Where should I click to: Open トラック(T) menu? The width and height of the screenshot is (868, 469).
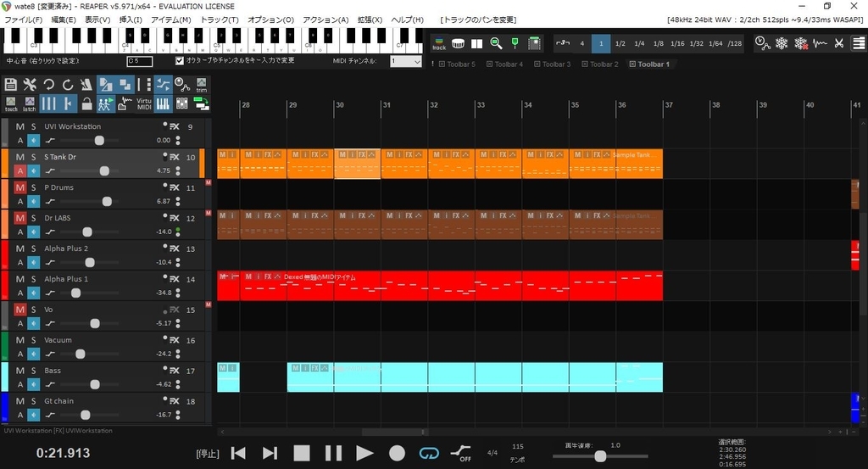(220, 20)
